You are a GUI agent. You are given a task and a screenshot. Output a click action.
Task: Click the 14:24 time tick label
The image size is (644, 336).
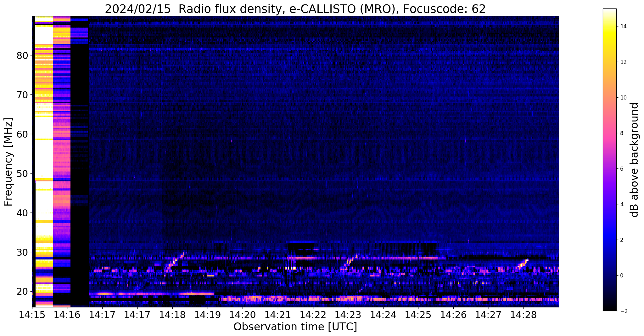(x=383, y=315)
